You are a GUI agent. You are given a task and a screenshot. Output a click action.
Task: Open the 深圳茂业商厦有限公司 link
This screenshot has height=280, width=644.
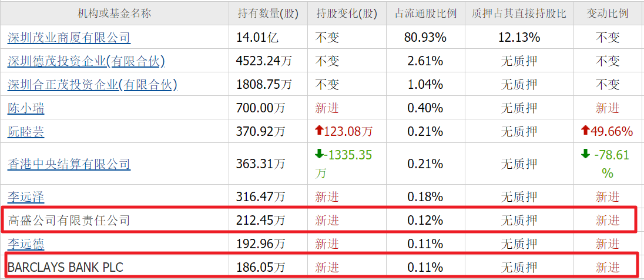[x=69, y=38]
